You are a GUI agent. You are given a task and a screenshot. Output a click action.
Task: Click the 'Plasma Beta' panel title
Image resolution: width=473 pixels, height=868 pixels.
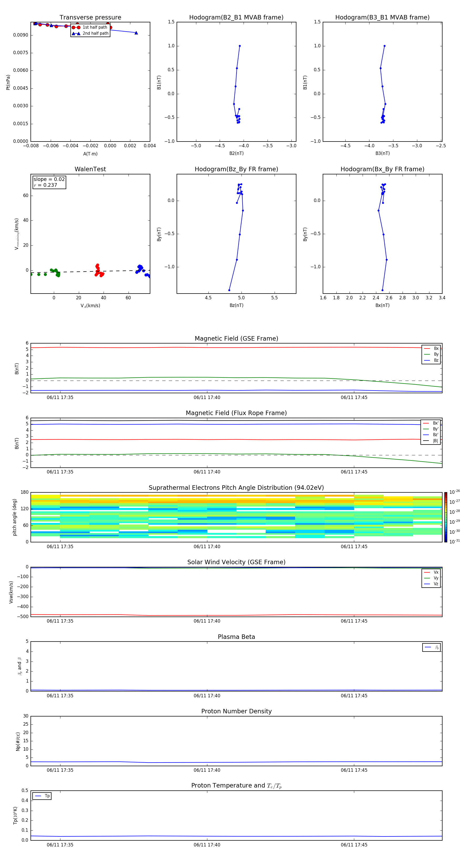coord(236,637)
